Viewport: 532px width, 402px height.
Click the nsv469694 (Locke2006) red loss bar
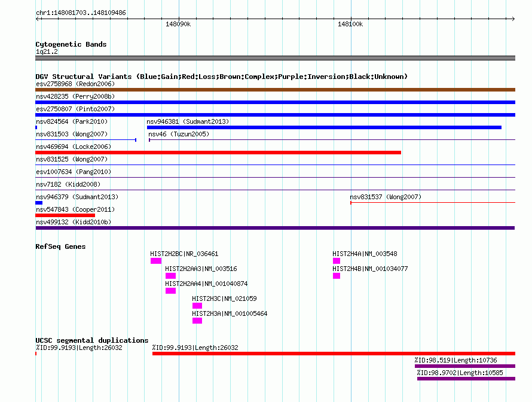coord(218,153)
